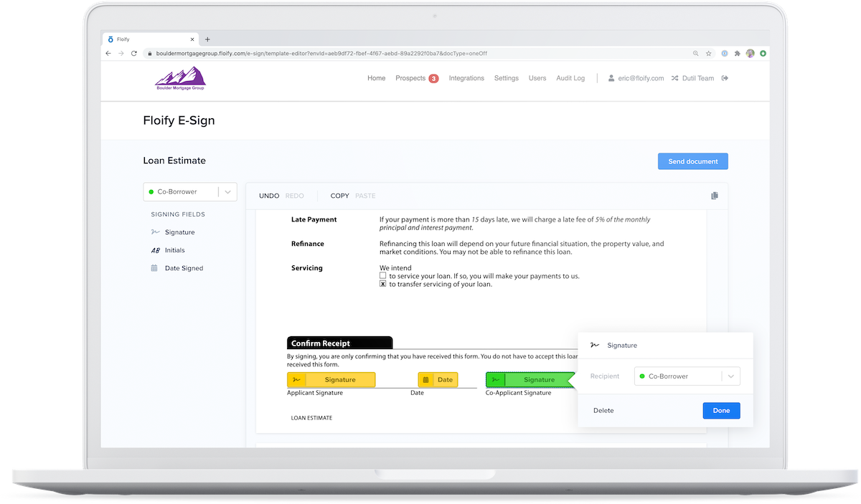The image size is (861, 504).
Task: Click the Dutil Team switcher icon
Action: pyautogui.click(x=676, y=78)
